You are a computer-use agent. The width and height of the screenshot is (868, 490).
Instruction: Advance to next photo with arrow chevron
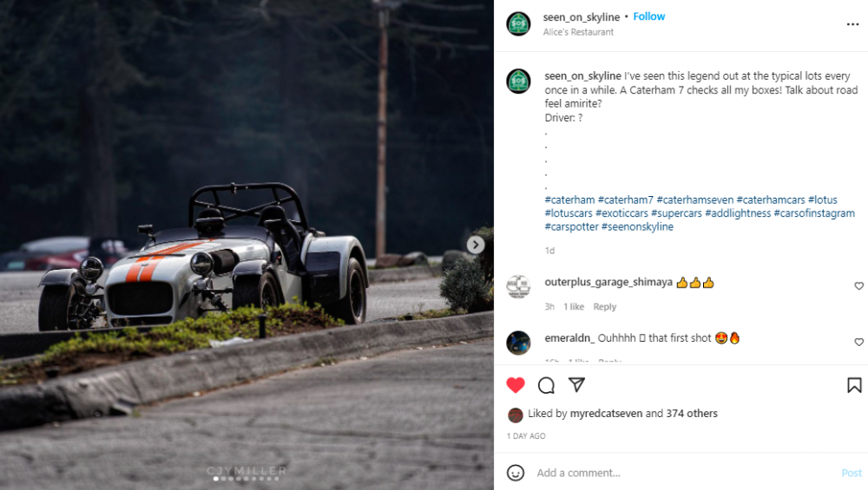476,245
